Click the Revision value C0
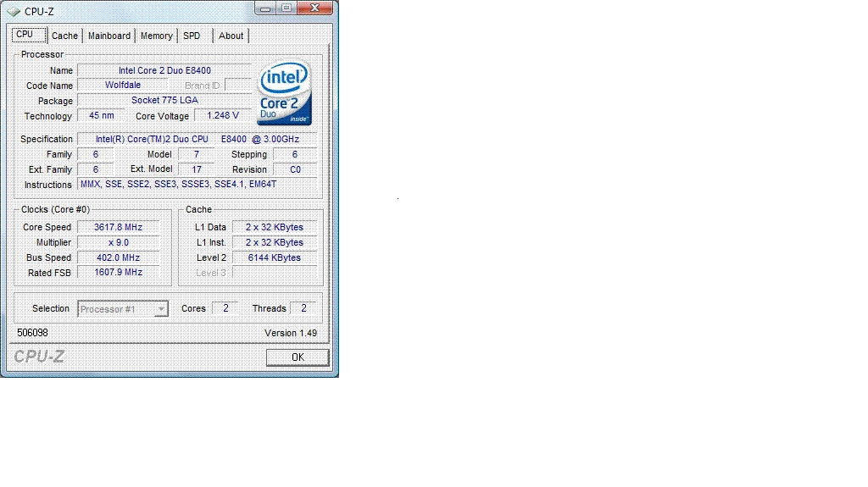The image size is (868, 487). click(295, 170)
